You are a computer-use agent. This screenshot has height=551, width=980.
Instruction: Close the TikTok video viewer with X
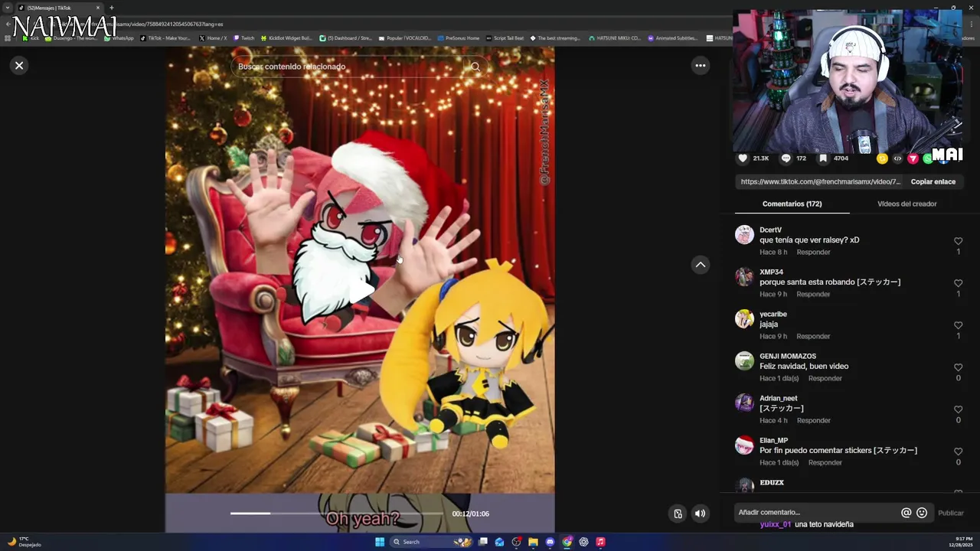[19, 66]
